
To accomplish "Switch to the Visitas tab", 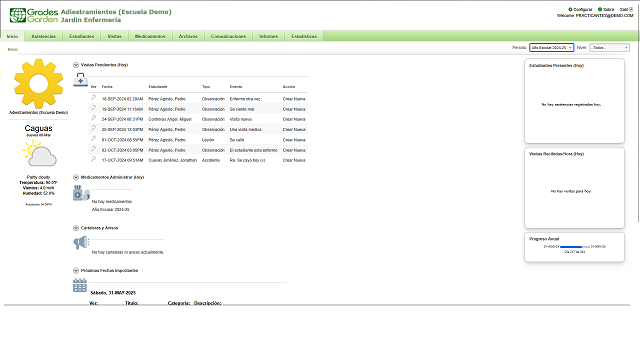I will pyautogui.click(x=114, y=36).
